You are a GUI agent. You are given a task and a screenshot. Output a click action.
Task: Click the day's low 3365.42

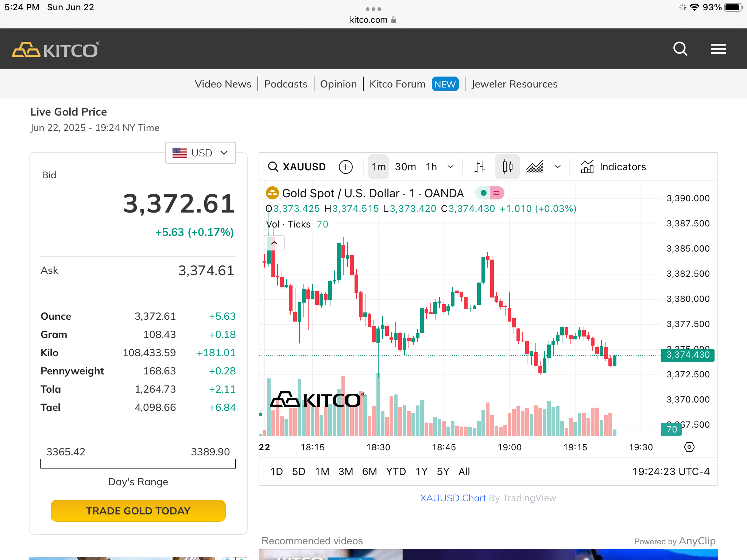[x=66, y=452]
